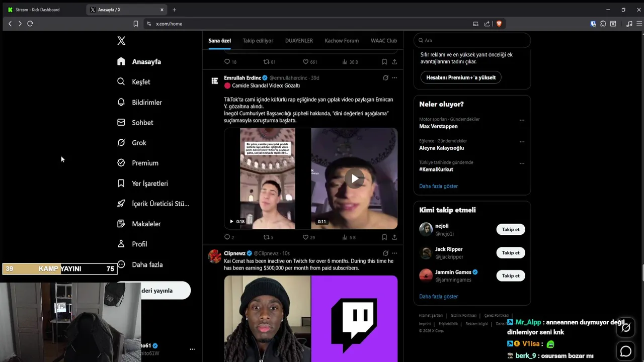Open options for Aleyna Kalaycıoğlu trend
This screenshot has width=644, height=362.
[x=522, y=142]
